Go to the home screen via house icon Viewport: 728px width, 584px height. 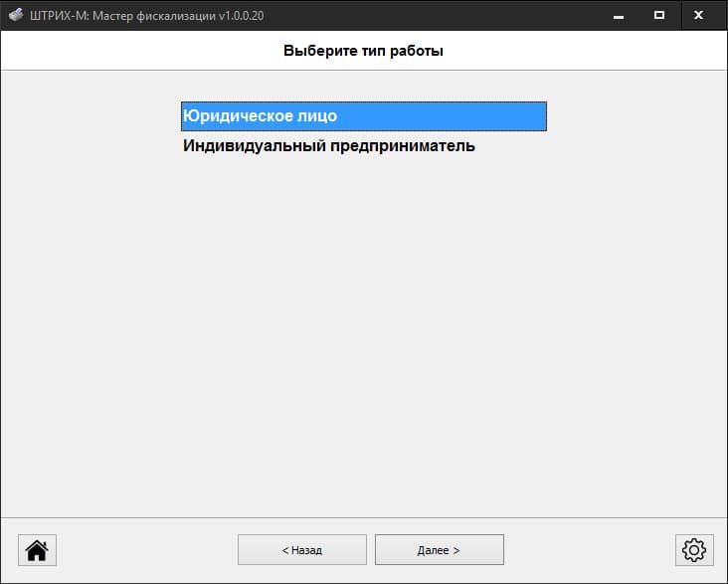click(x=37, y=550)
